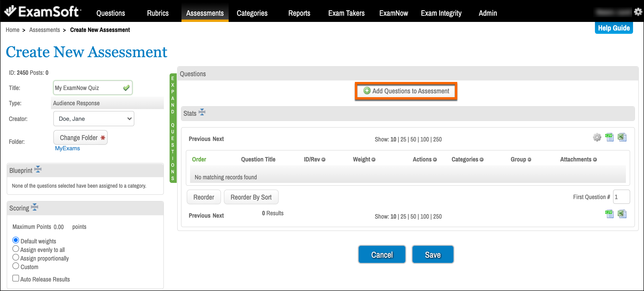
Task: Click the "0 Results" count text
Action: [x=273, y=213]
